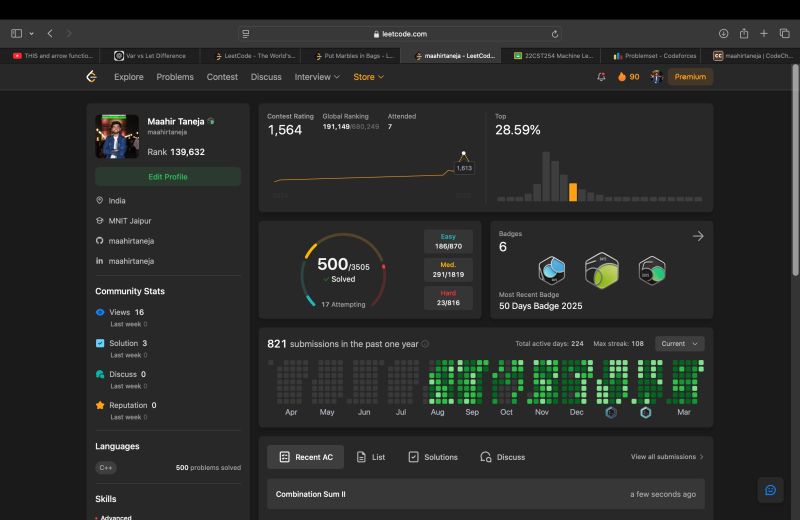Go back with the browser back arrow
This screenshot has height=520, width=800.
coord(50,34)
